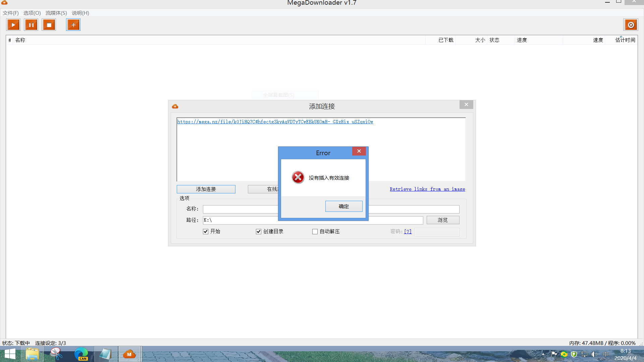Toggle the 创建目录 checkbox

pos(259,232)
